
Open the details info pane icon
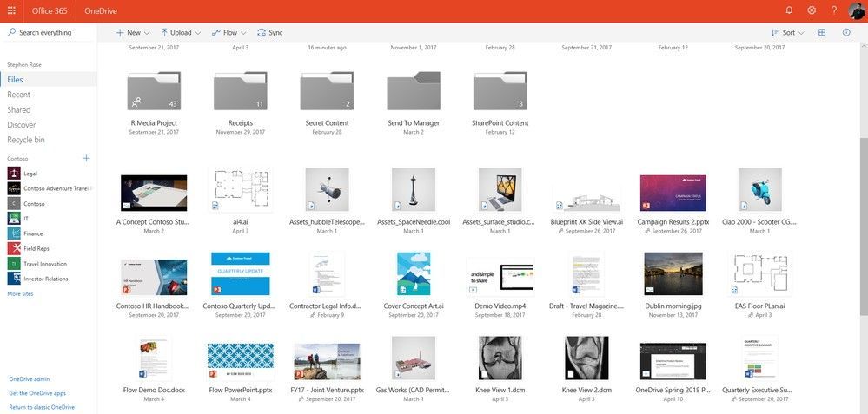pos(846,33)
